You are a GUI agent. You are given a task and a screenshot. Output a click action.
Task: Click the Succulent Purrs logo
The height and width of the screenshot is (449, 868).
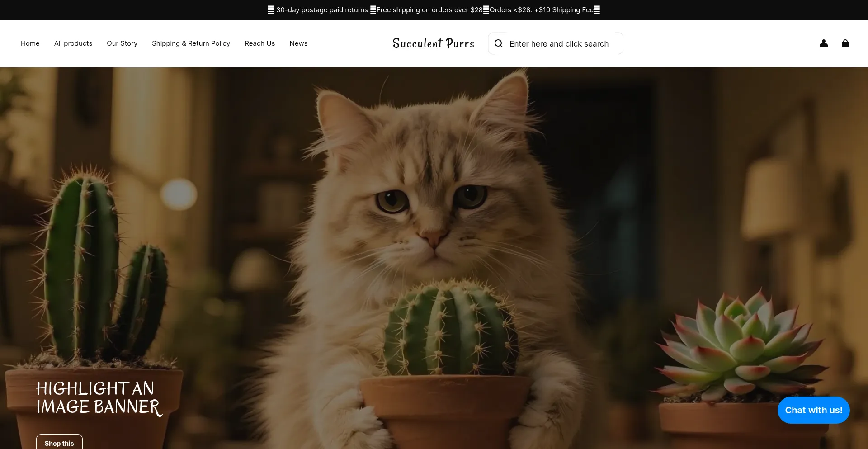(x=433, y=43)
